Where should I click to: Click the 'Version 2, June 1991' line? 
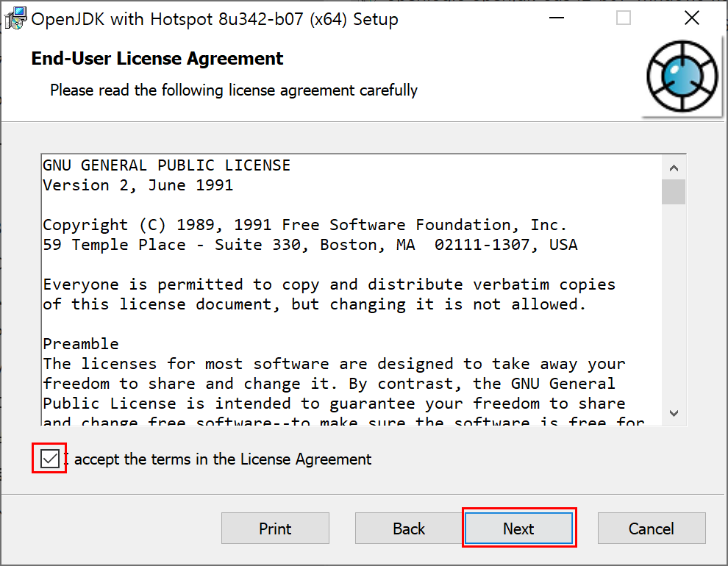tap(138, 185)
